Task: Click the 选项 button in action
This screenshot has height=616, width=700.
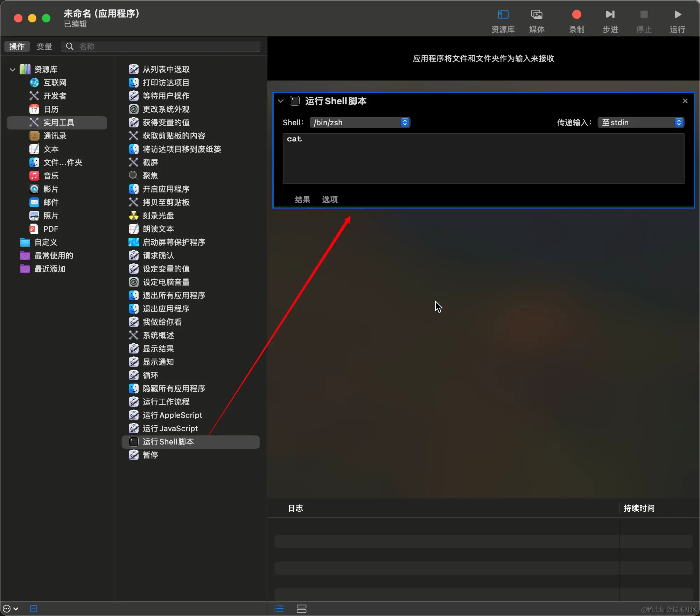Action: point(330,199)
